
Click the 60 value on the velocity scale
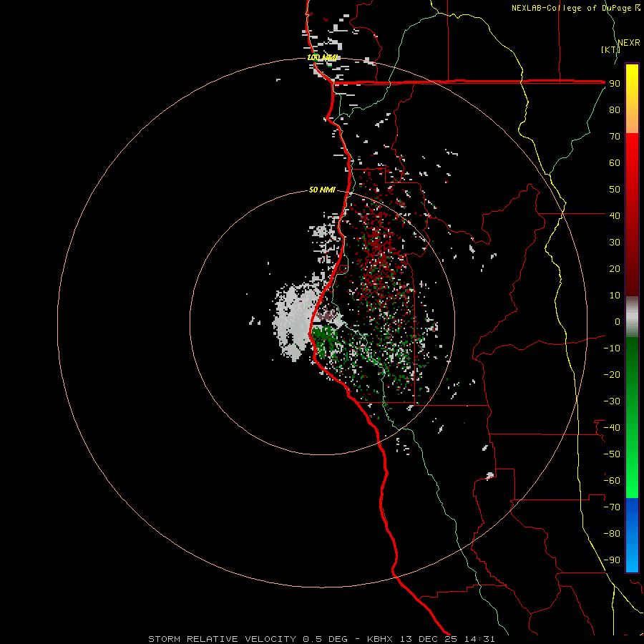615,163
